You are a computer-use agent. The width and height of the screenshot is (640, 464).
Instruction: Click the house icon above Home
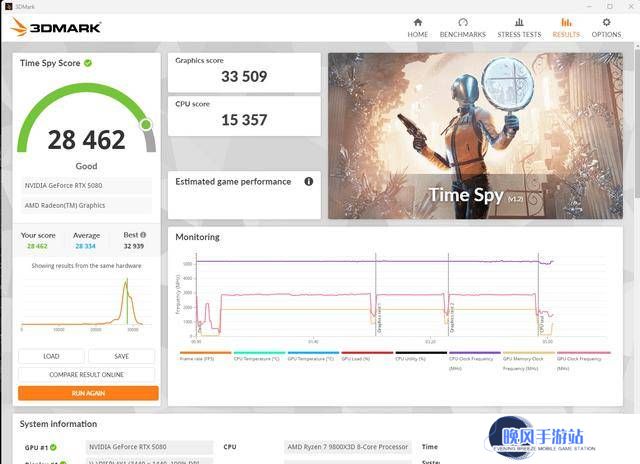(x=418, y=22)
